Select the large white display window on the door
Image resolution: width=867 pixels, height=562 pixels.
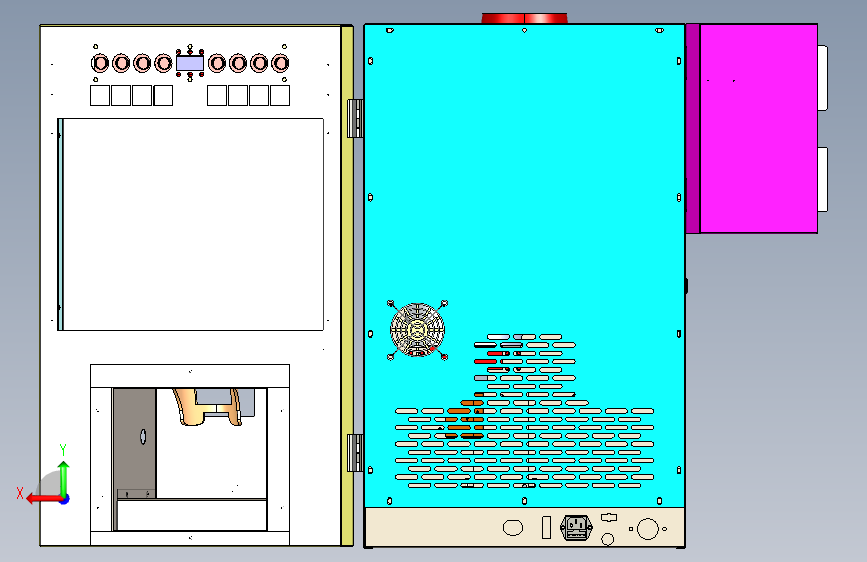pyautogui.click(x=193, y=225)
